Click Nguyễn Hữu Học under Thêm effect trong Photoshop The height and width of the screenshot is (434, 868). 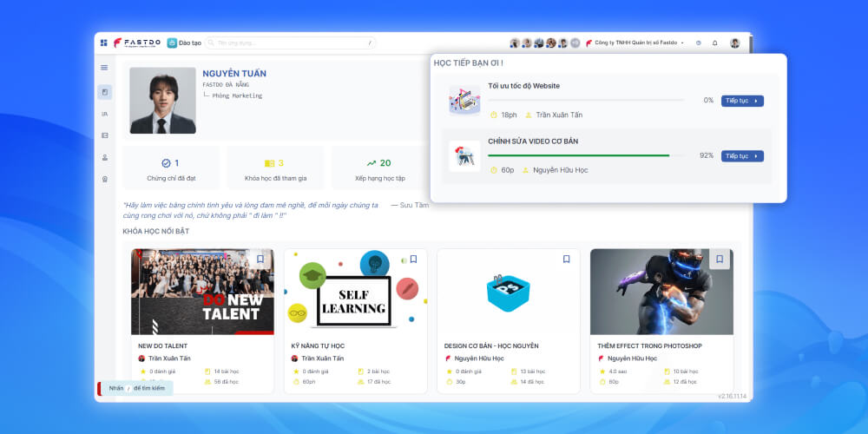[x=632, y=358]
